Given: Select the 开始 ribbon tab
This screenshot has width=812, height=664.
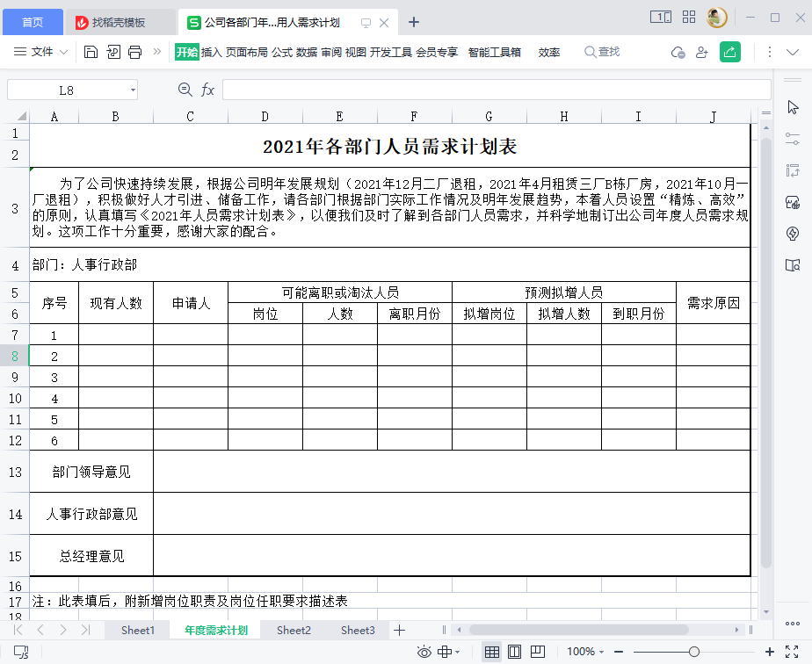Looking at the screenshot, I should coord(187,52).
